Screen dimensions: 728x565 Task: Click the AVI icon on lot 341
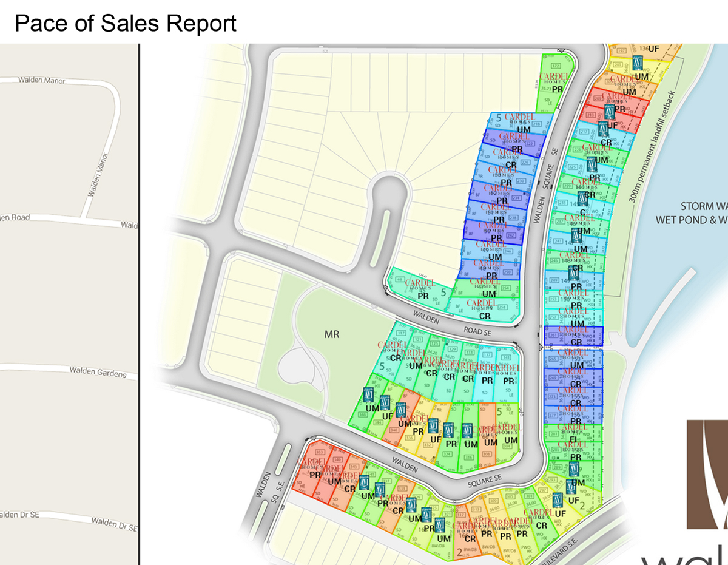point(365,483)
